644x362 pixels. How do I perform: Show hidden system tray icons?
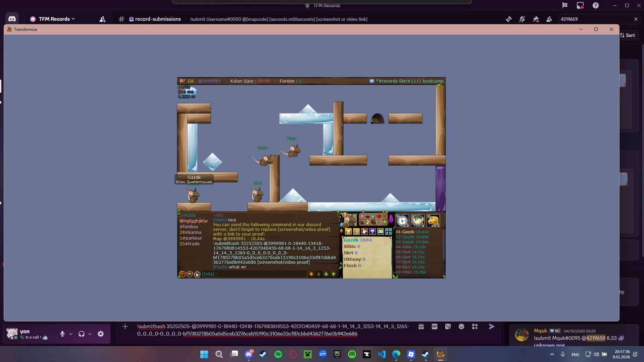click(552, 354)
